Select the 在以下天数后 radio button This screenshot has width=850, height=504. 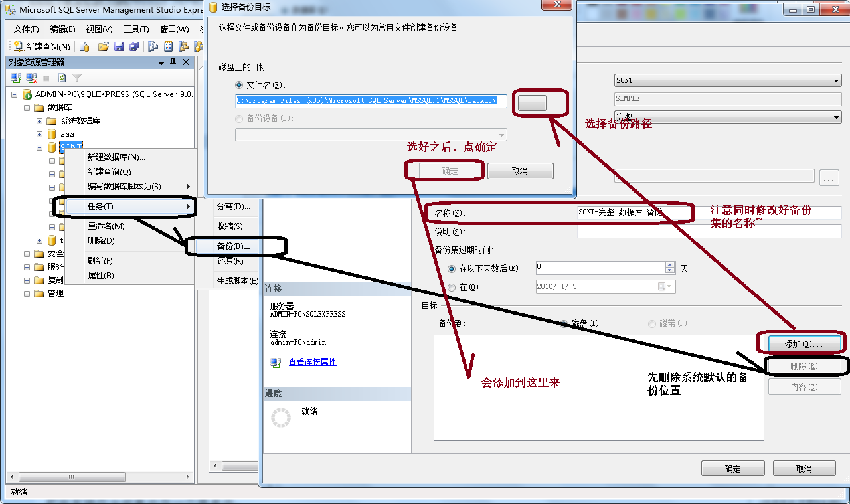click(x=452, y=269)
